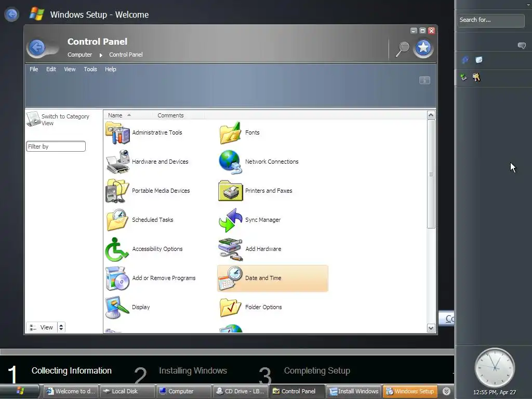Open the Network Connections globe icon
The image size is (532, 399).
(230, 162)
